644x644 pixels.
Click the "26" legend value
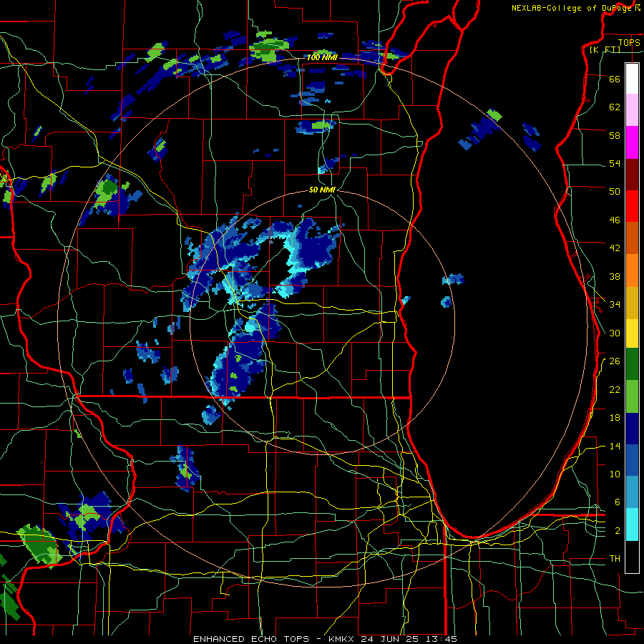point(615,361)
